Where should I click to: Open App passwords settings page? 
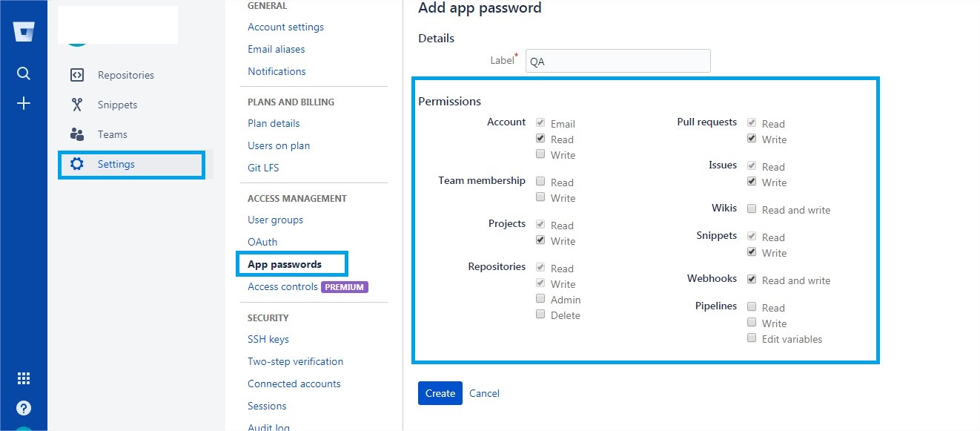tap(285, 264)
